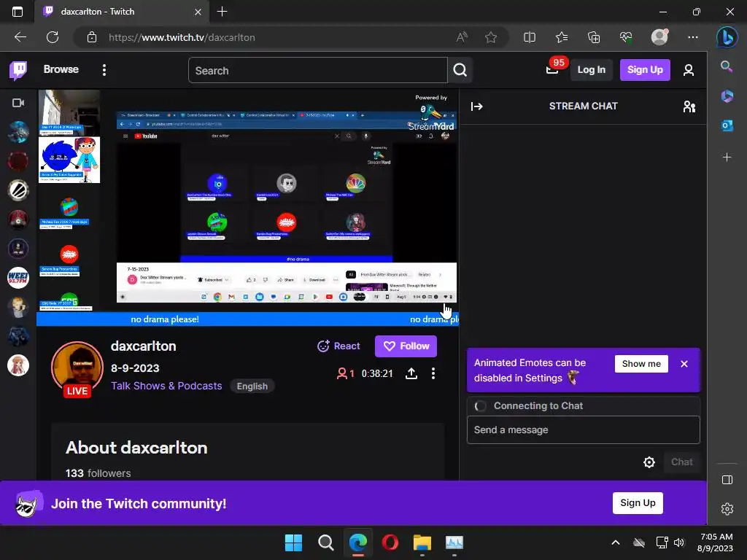
Task: Open Read aloud icon in address bar
Action: tap(462, 37)
